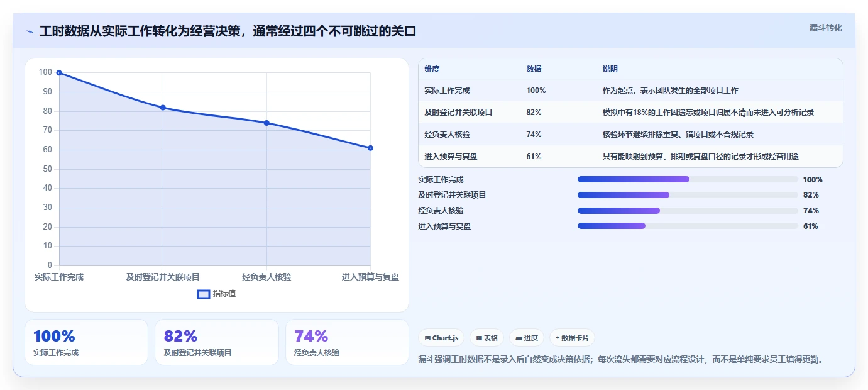Screen dimensions: 868x390
Task: Click the 进入预算与复盘 progress bar
Action: [x=688, y=226]
